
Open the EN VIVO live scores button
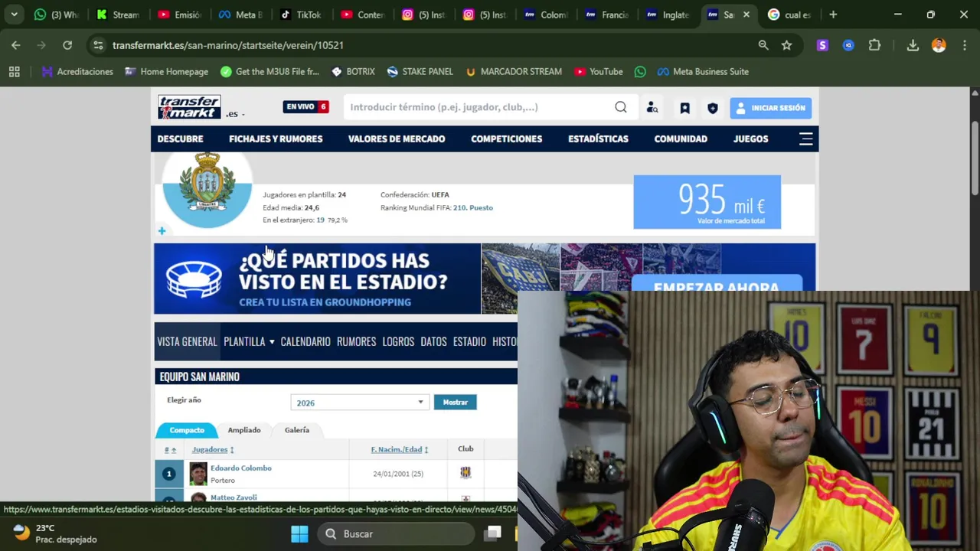tap(306, 107)
